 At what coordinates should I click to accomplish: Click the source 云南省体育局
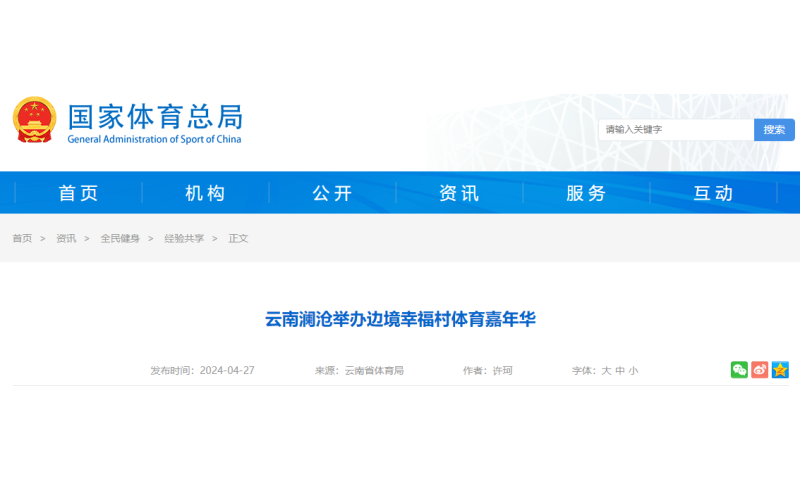[374, 370]
